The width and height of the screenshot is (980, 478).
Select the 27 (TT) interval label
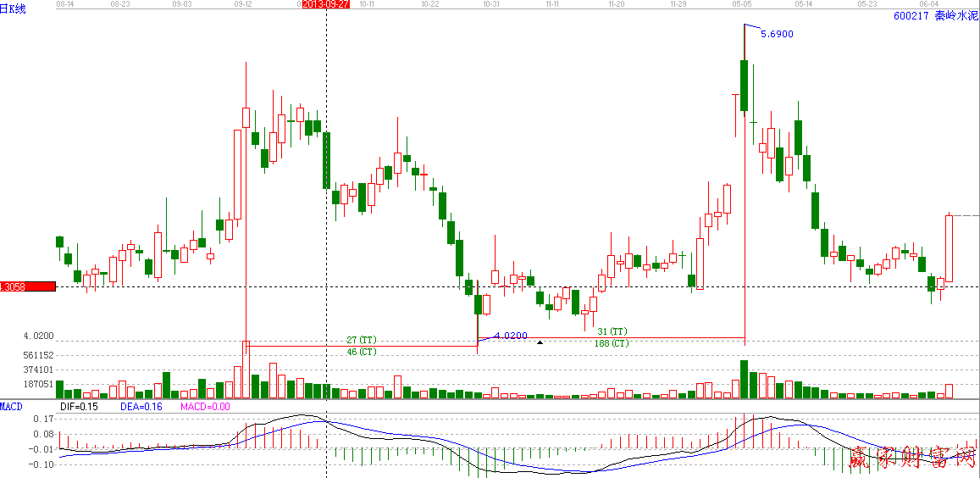(x=362, y=340)
